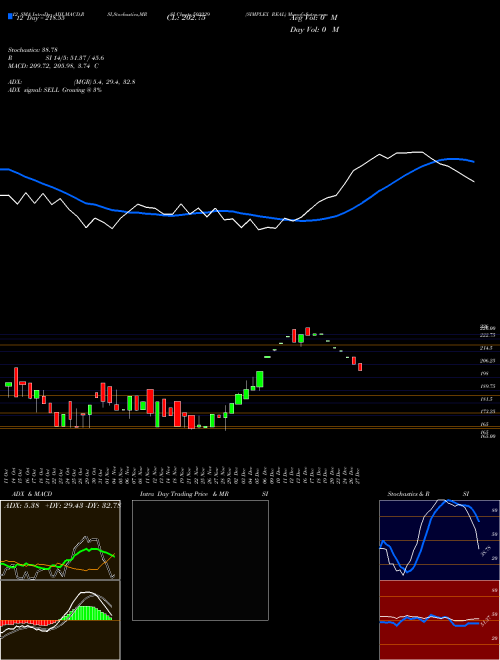500x660 pixels.
Task: Click the empty Intra Day Trading Price box
Action: [x=200, y=560]
